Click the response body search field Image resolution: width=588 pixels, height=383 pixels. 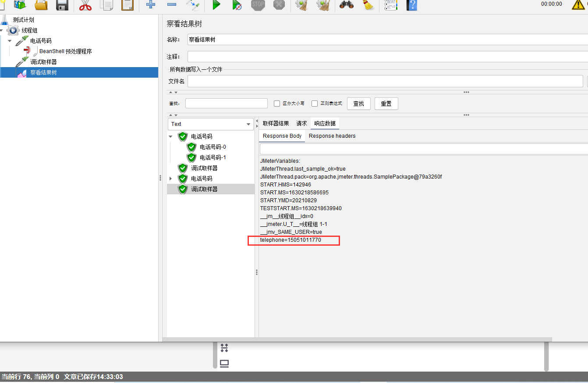point(424,149)
